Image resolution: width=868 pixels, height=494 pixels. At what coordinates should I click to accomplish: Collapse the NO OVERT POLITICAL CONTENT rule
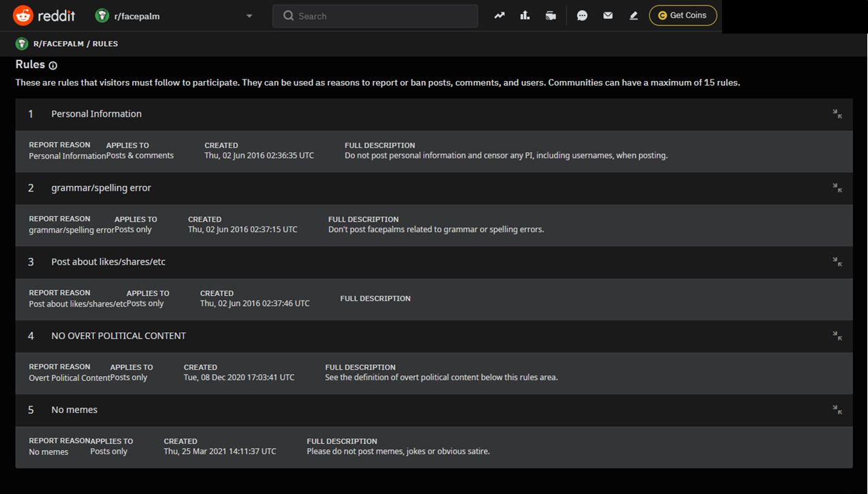click(x=837, y=336)
